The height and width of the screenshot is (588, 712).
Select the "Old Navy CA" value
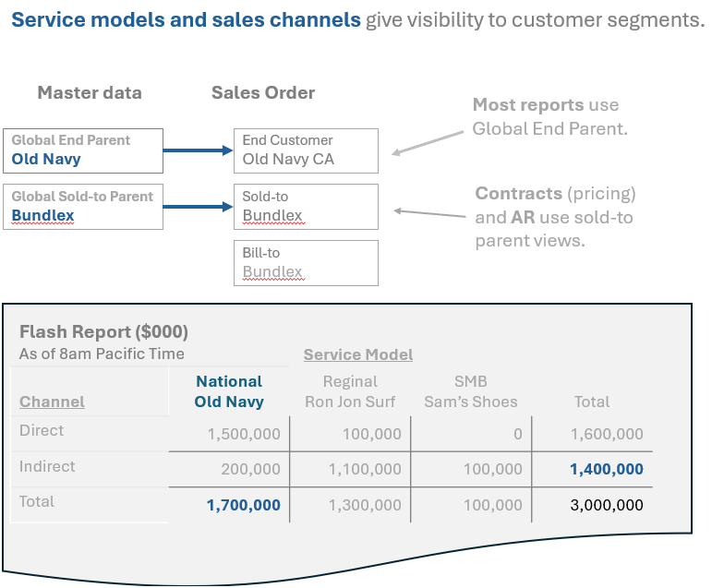pyautogui.click(x=288, y=159)
